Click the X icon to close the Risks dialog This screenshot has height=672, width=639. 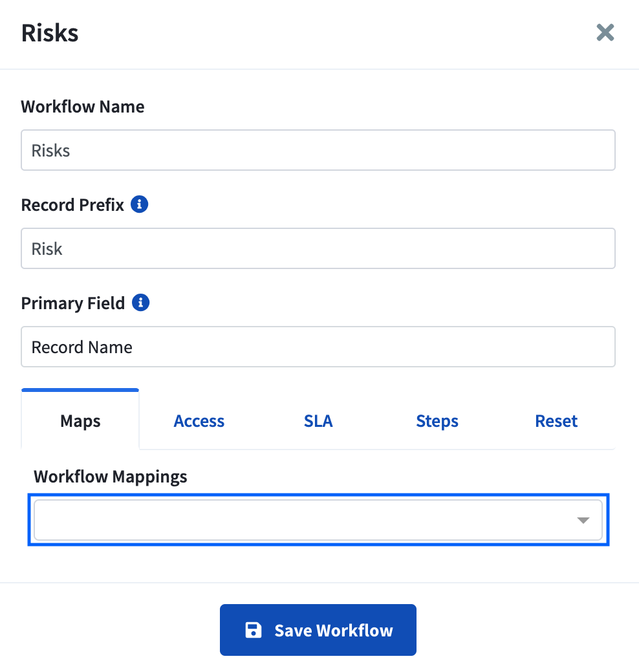pos(605,32)
